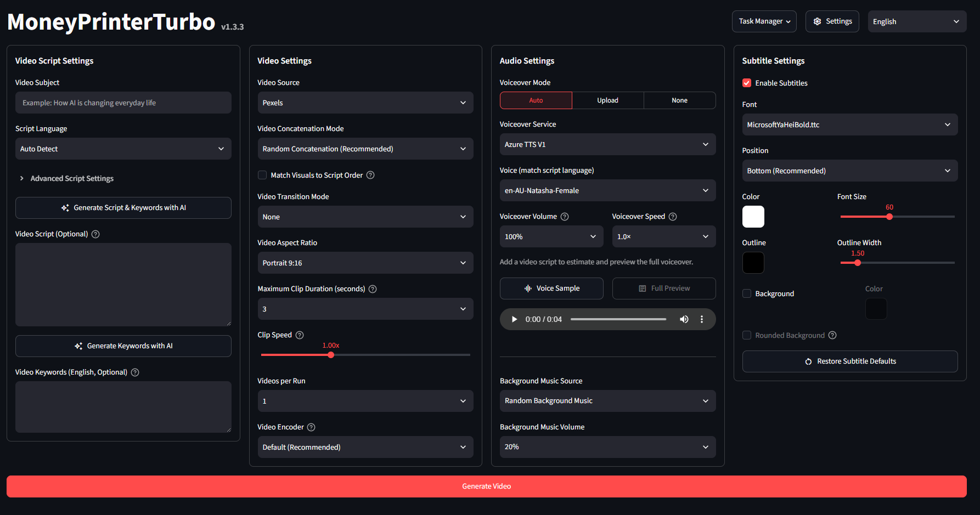Click help icon next to Voiceover Volume

(565, 217)
